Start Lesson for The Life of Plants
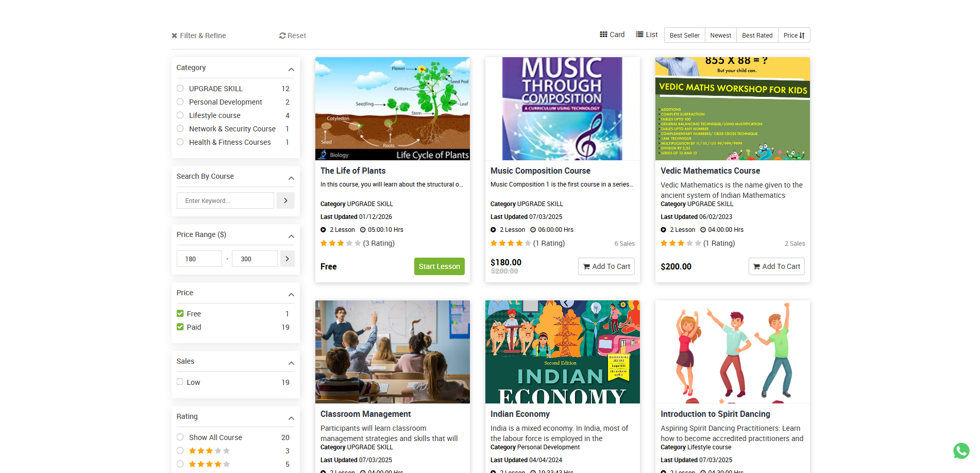Viewport: 980px width, 473px height. [439, 266]
